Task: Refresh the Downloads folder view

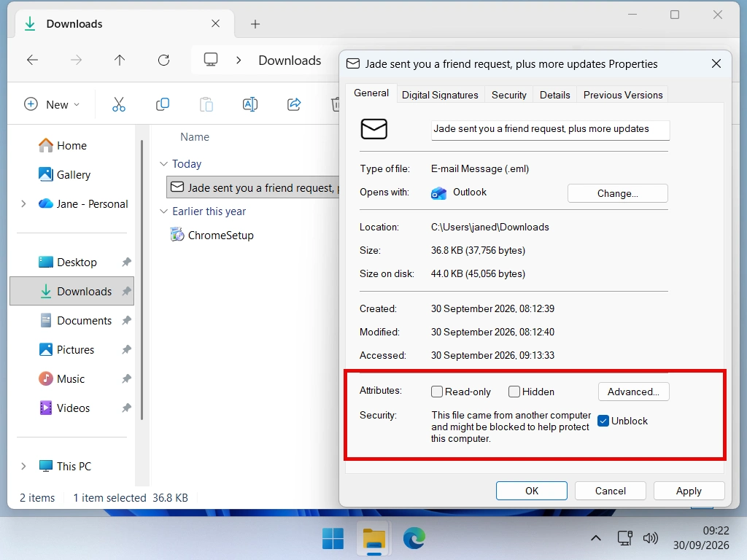Action: (x=164, y=60)
